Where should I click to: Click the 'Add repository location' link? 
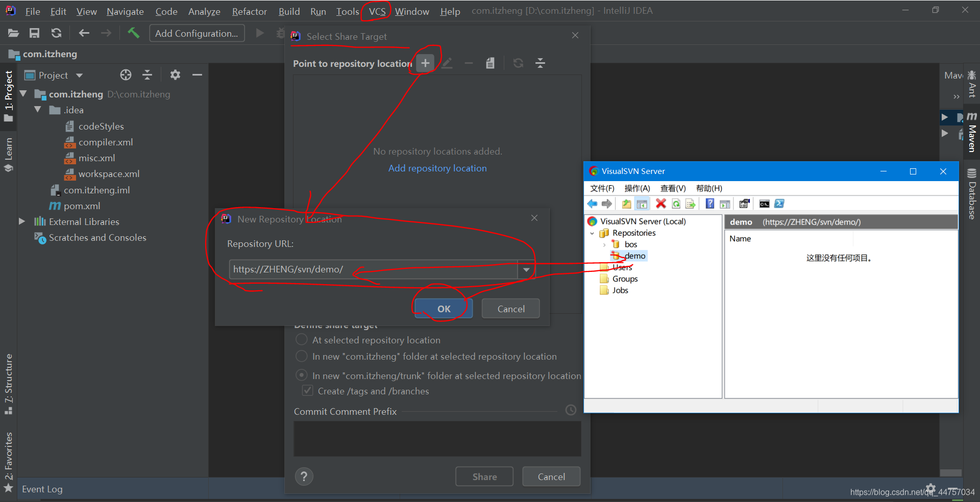[x=437, y=168]
